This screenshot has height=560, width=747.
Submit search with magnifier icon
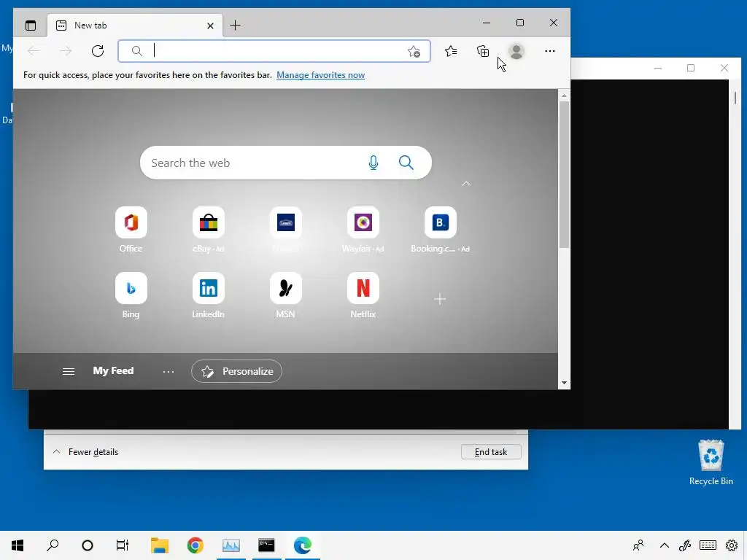[x=406, y=163]
